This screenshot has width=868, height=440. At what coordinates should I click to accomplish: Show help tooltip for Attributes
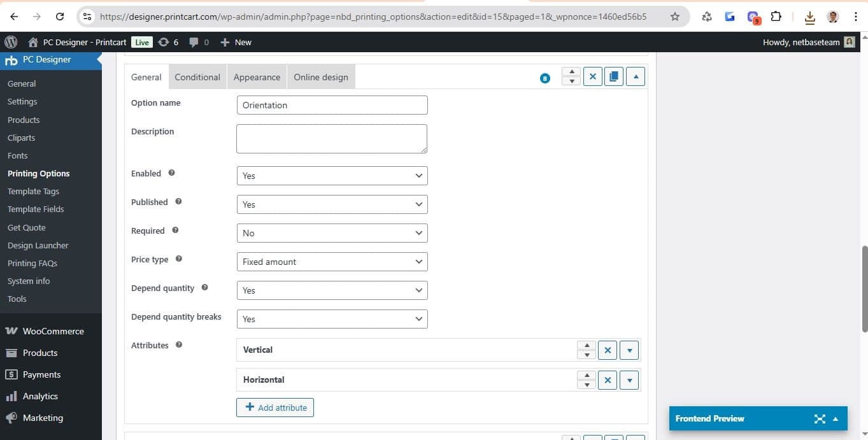(179, 344)
